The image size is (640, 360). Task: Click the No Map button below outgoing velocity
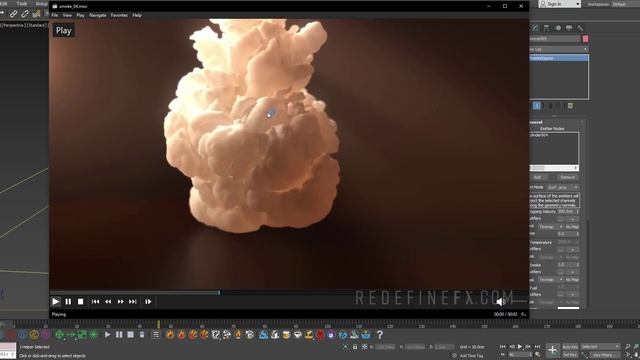(572, 227)
